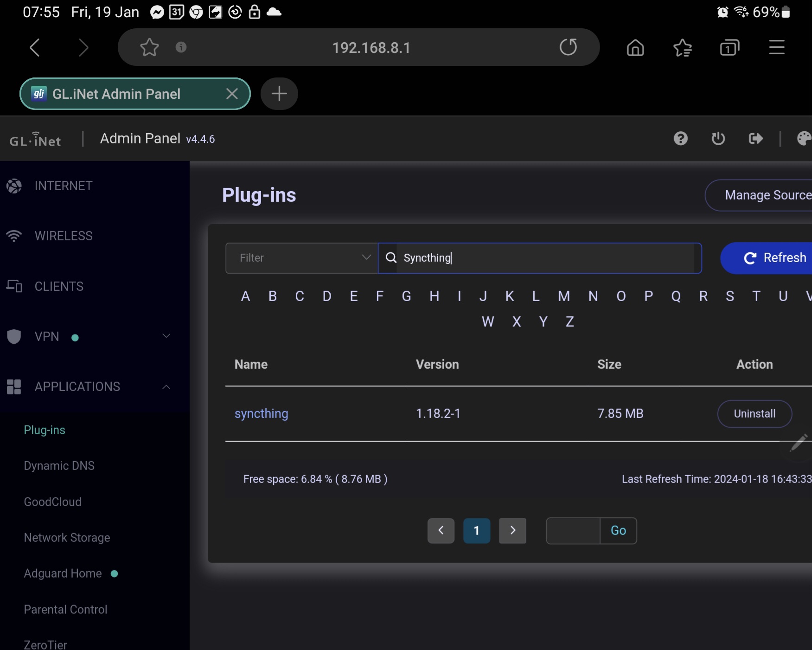
Task: Open Dynamic DNS page
Action: point(59,466)
